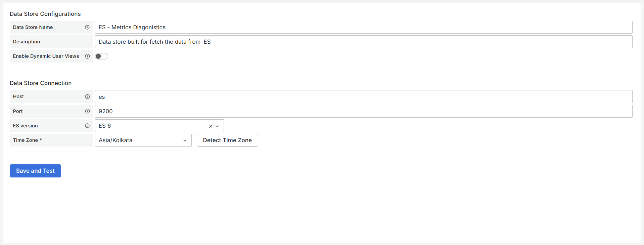Click the Port field showing 9200
Screen dimensions: 644x245
[x=363, y=111]
